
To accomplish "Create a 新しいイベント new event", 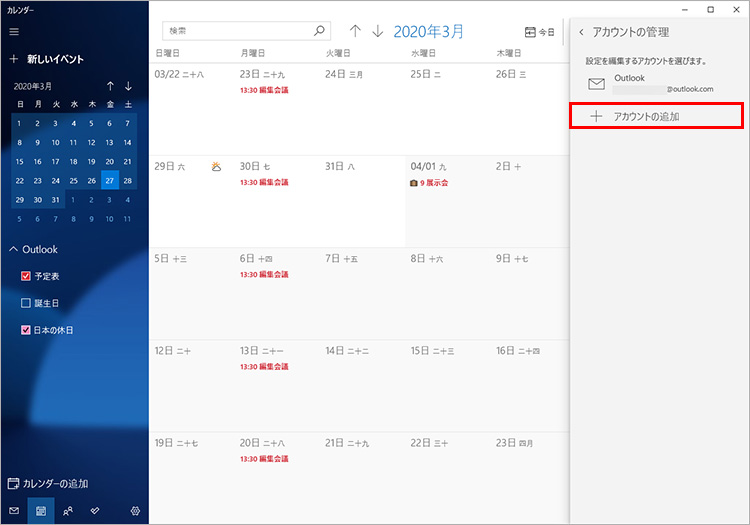I will click(46, 59).
